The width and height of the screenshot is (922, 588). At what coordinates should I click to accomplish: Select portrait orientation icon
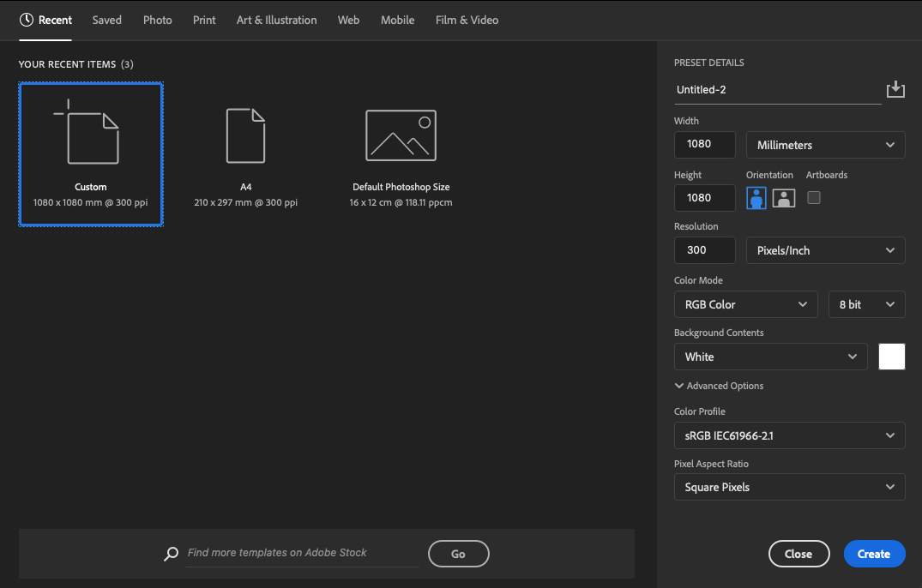[x=756, y=198]
